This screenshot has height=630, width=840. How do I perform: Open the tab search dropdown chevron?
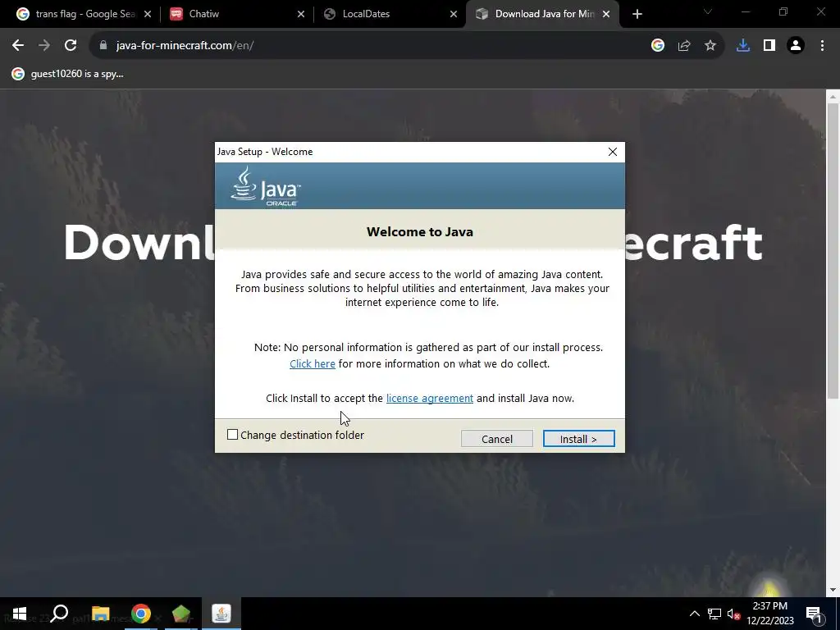pyautogui.click(x=708, y=11)
